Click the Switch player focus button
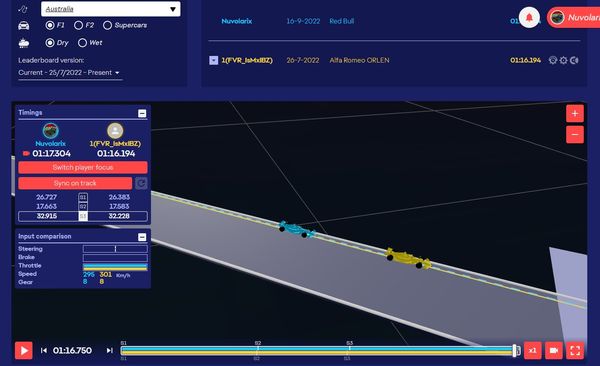This screenshot has width=600, height=366. click(83, 167)
